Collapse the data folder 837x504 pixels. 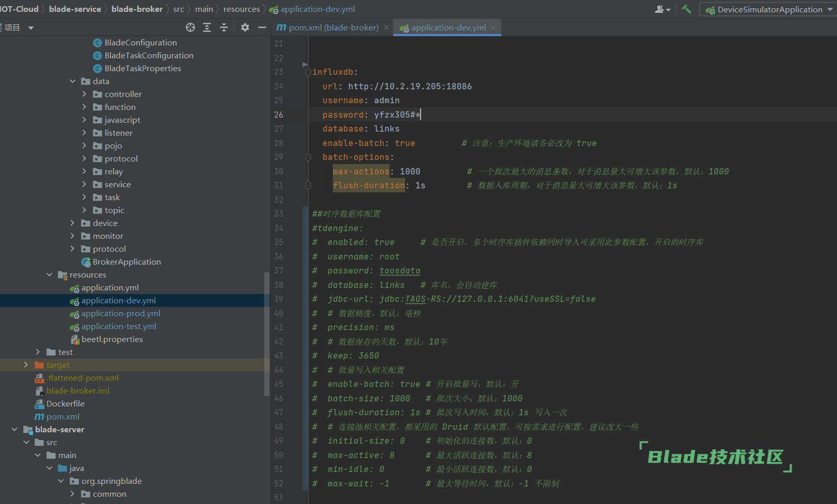tap(73, 81)
